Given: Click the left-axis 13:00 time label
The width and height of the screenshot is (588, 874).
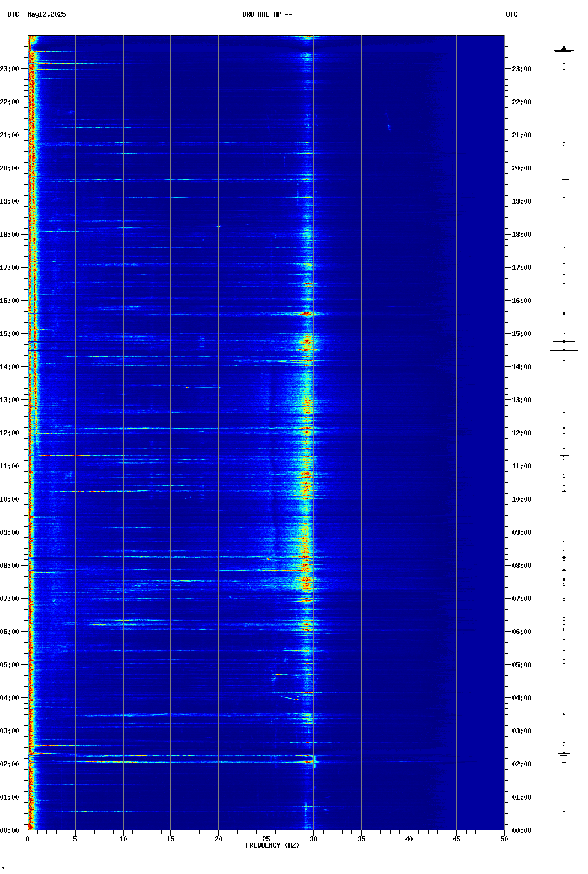Looking at the screenshot, I should (9, 400).
